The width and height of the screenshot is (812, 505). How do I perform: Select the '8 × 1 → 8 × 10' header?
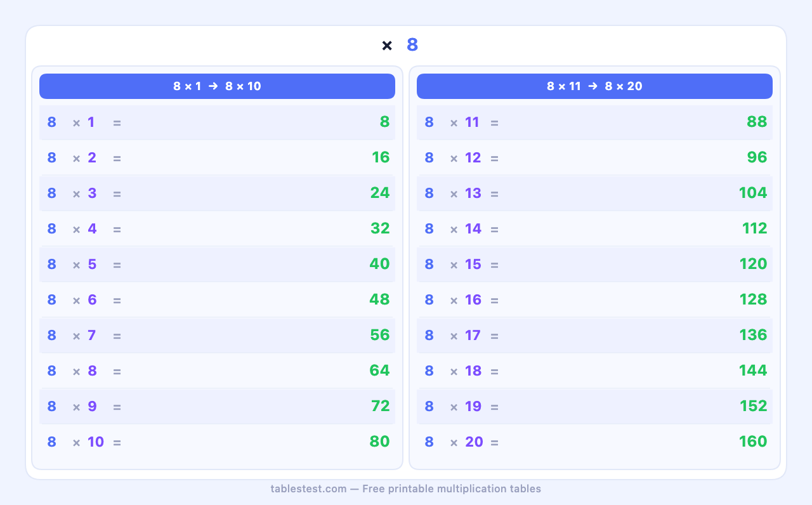(217, 86)
